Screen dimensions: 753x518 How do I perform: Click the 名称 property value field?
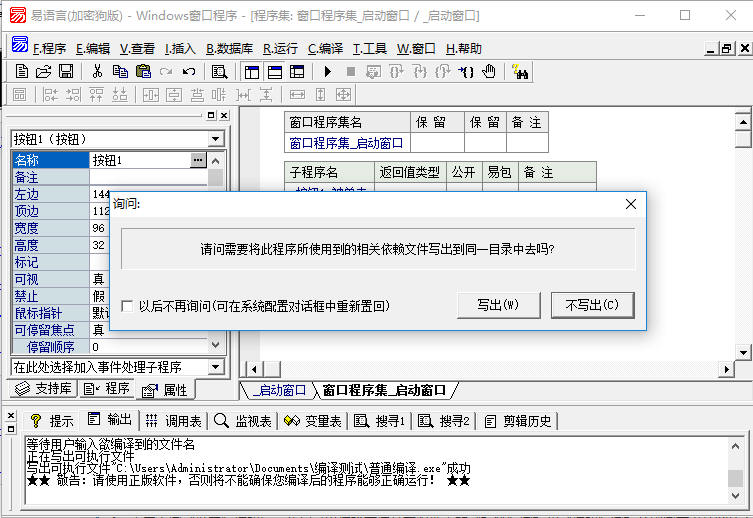(x=139, y=160)
